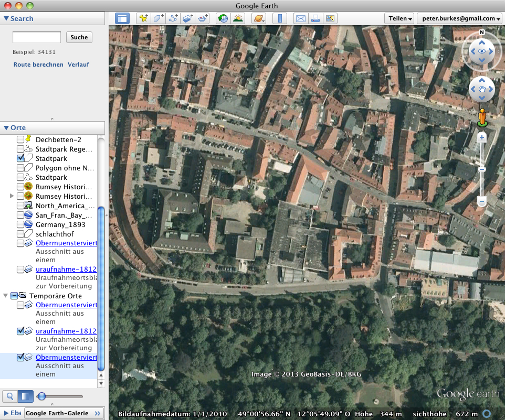This screenshot has width=505, height=420.
Task: Click the streaming status circle icon
Action: (487, 414)
